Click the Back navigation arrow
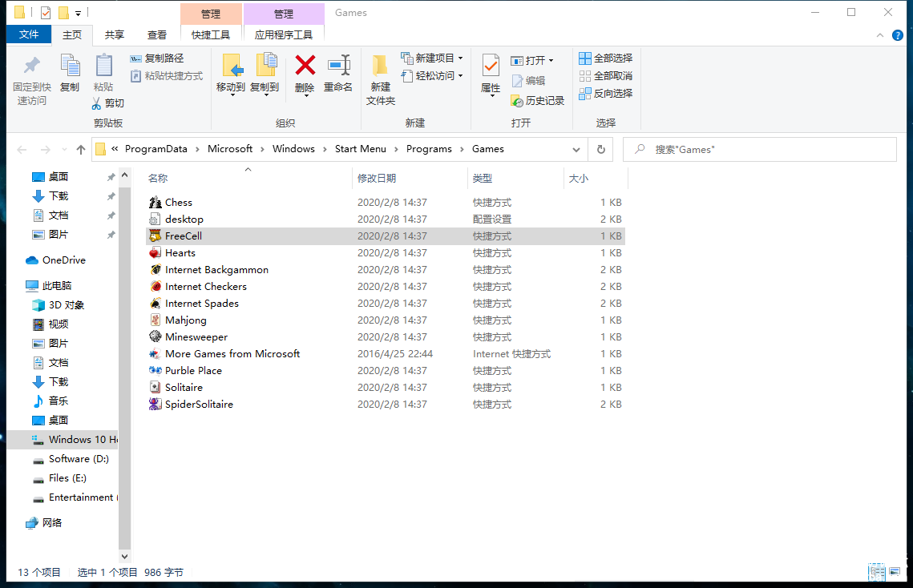Viewport: 913px width, 588px height. click(22, 150)
